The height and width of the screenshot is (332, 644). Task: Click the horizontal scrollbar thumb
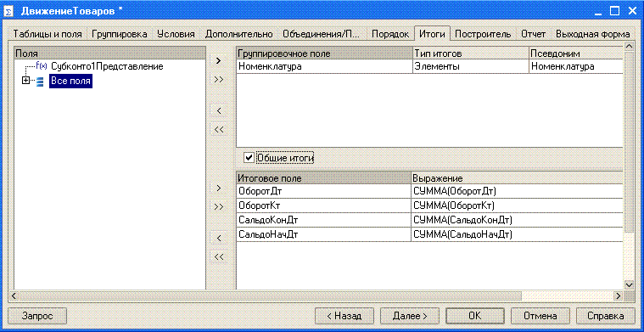[270, 295]
